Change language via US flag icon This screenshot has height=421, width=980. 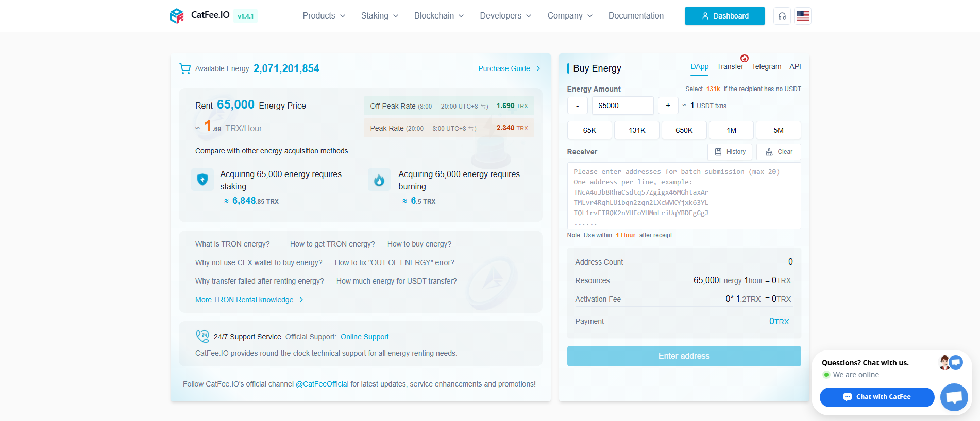(803, 16)
